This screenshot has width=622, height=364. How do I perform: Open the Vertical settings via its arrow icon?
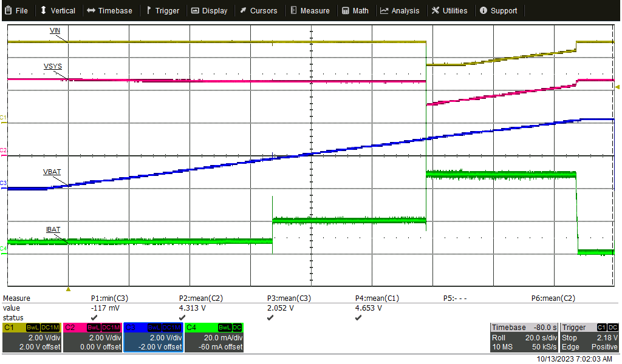(x=43, y=10)
